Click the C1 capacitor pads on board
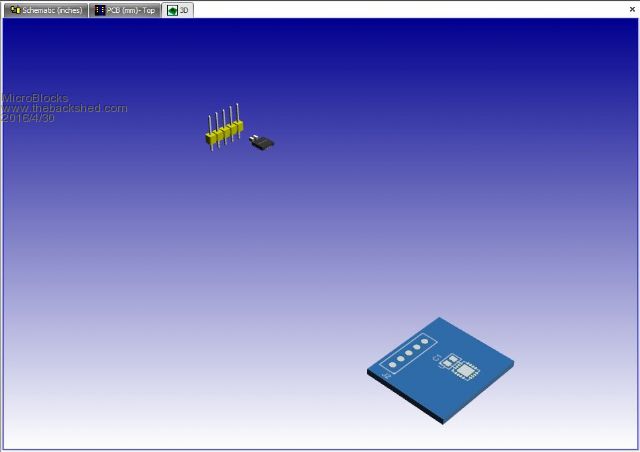The height and width of the screenshot is (452, 640). click(x=451, y=360)
